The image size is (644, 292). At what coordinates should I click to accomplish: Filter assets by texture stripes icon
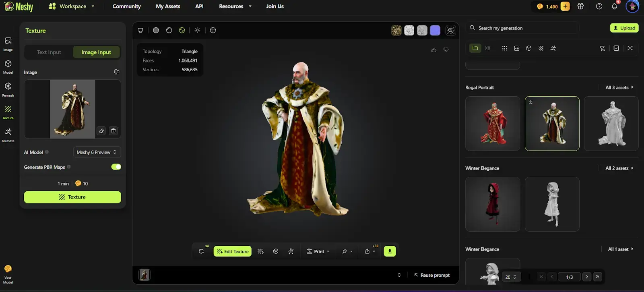point(541,48)
